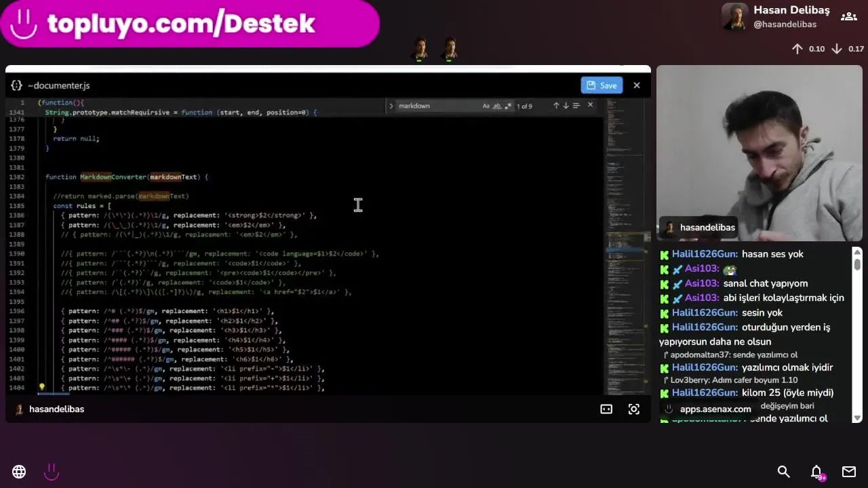868x488 pixels.
Task: Click the apps.asenax.com link overlay
Action: tap(715, 409)
